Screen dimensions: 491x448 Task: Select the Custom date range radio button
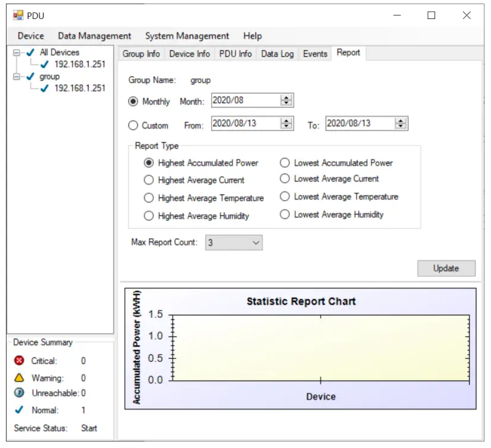pyautogui.click(x=133, y=125)
